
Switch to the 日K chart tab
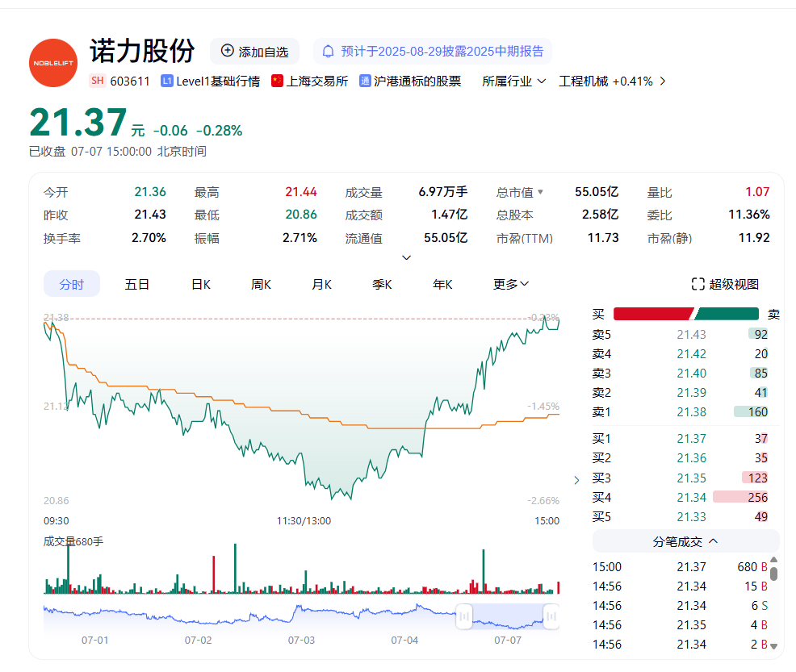click(x=201, y=284)
